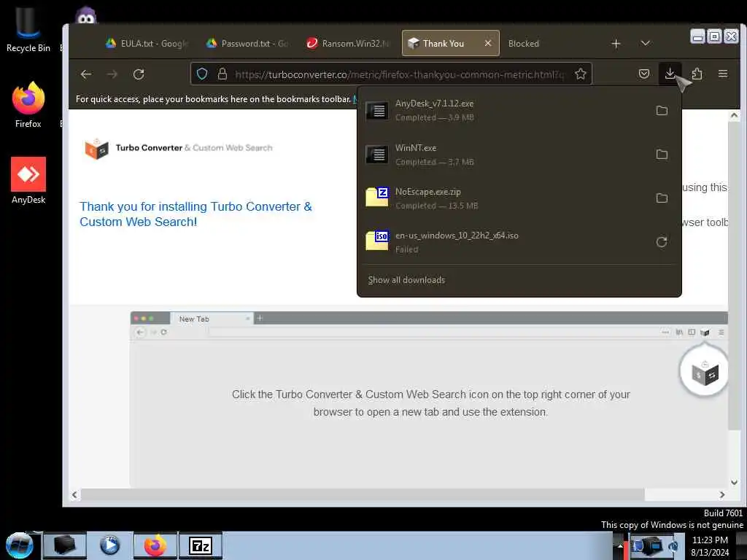Click the Firefox taskbar icon

155,545
